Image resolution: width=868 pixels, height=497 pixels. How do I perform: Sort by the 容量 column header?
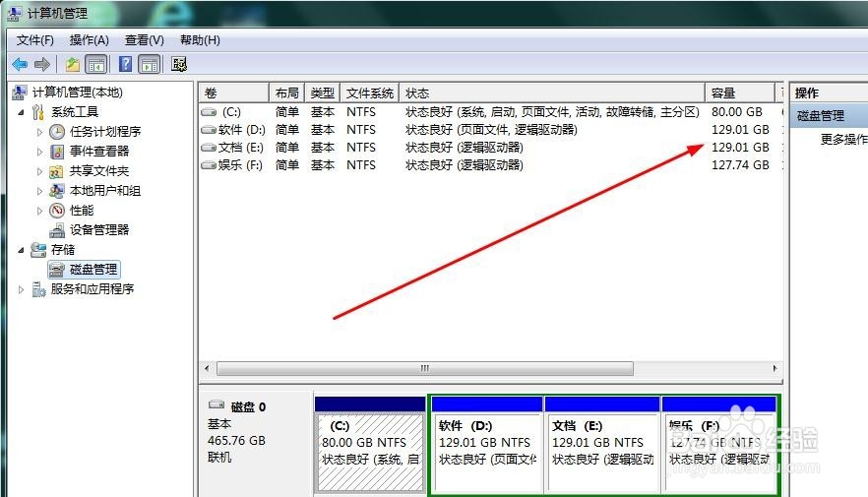tap(740, 93)
